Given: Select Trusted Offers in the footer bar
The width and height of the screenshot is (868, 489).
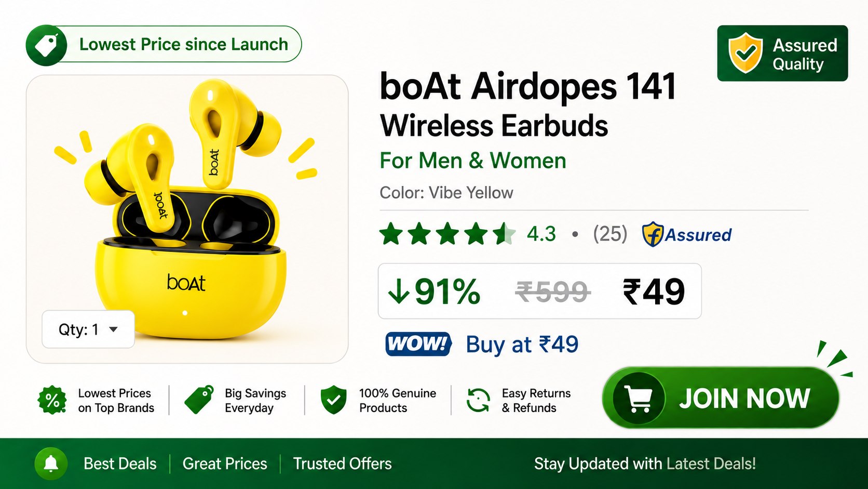Looking at the screenshot, I should tap(343, 464).
